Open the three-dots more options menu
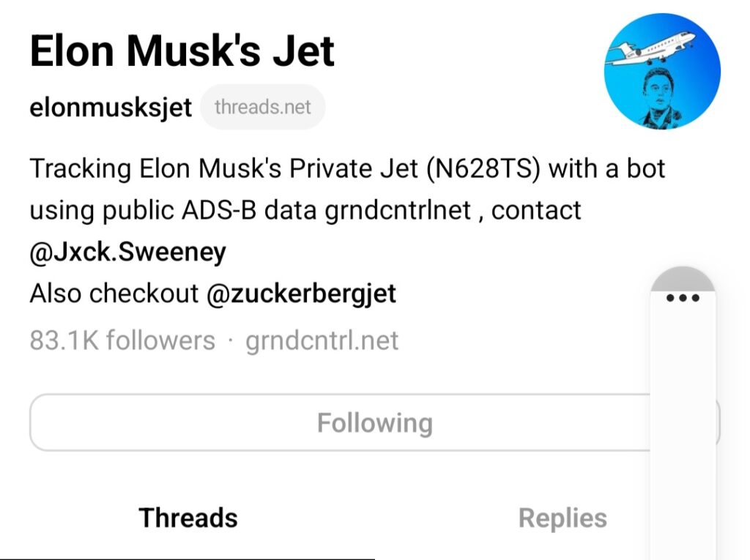 [x=683, y=299]
